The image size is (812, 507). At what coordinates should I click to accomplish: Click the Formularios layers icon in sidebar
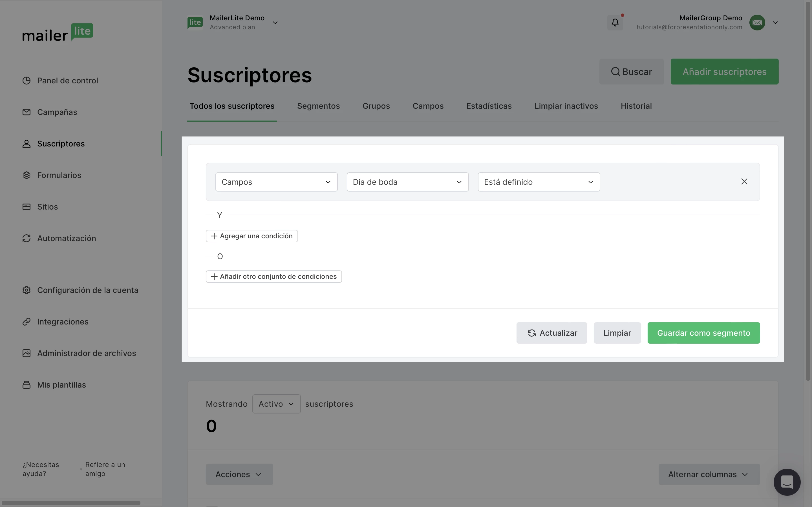(x=27, y=175)
